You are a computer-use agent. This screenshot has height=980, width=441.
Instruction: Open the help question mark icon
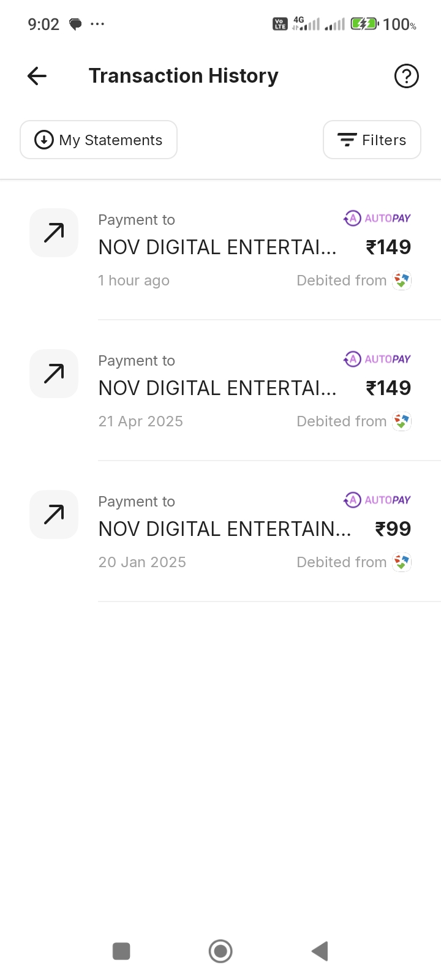click(406, 76)
